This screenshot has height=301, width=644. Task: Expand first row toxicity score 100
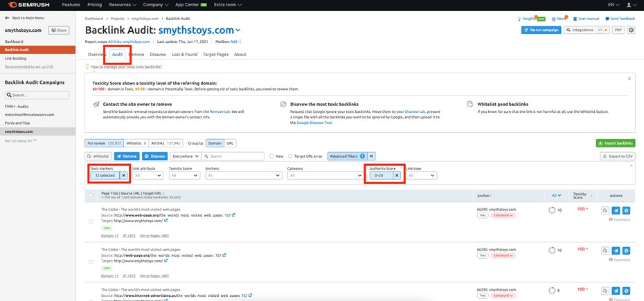pyautogui.click(x=582, y=209)
